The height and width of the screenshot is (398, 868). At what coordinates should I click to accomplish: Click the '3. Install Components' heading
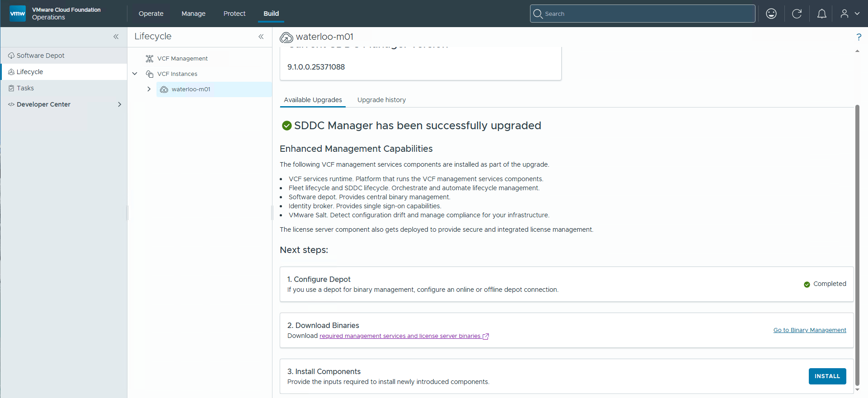coord(324,371)
